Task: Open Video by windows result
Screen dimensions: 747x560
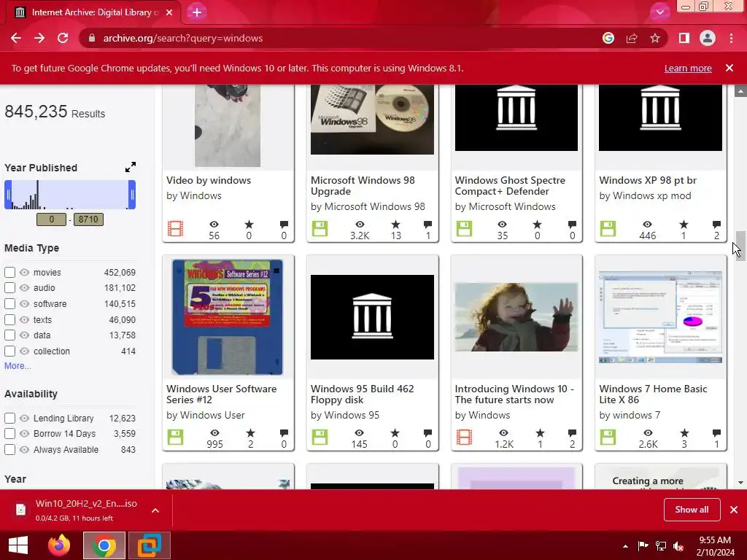Action: pyautogui.click(x=209, y=181)
